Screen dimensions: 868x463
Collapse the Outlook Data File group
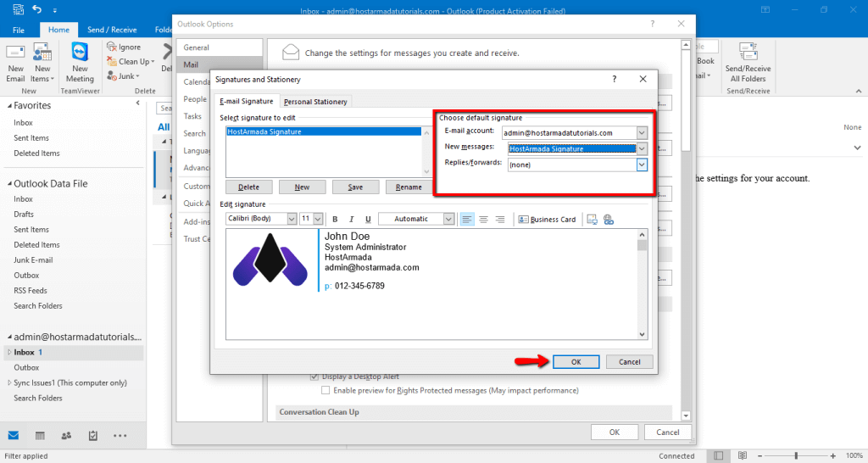(x=9, y=184)
